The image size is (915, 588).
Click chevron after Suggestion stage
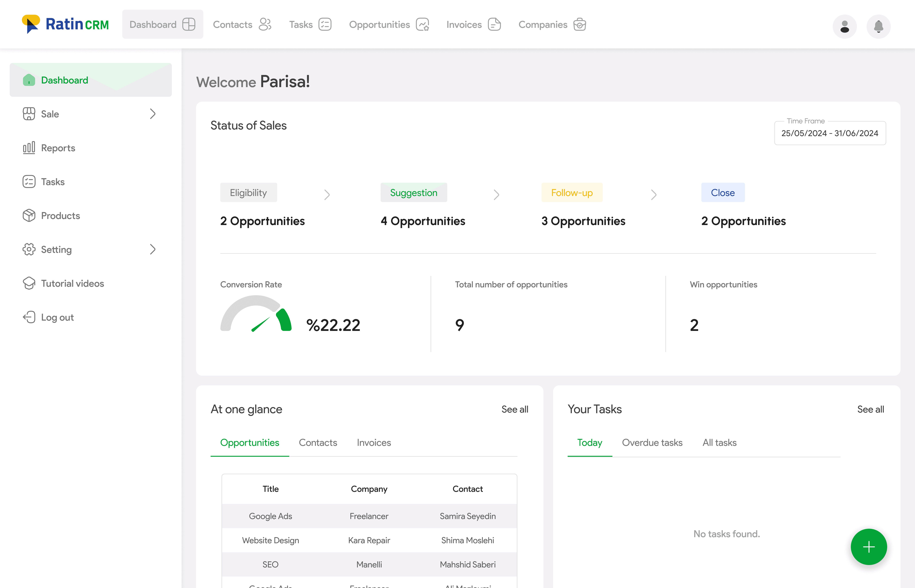pos(496,195)
